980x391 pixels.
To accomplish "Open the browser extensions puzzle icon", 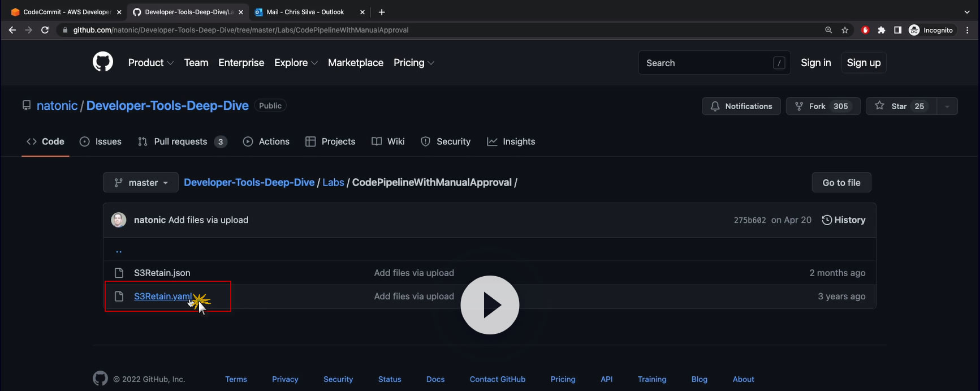I will click(x=881, y=30).
